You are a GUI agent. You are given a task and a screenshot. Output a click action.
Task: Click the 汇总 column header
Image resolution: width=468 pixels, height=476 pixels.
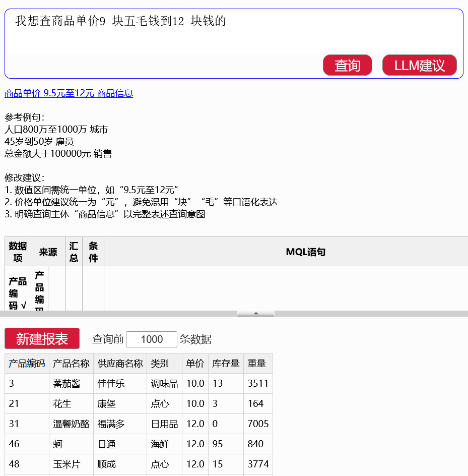(x=74, y=252)
